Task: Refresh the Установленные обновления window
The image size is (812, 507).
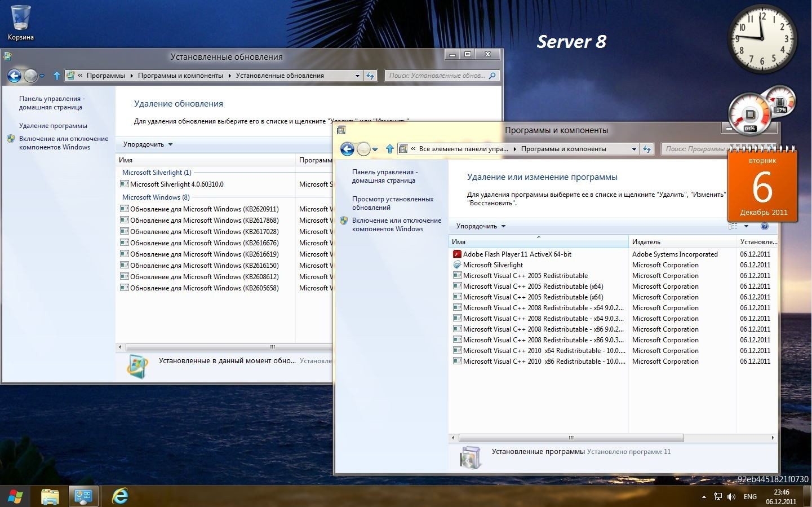Action: click(x=370, y=76)
